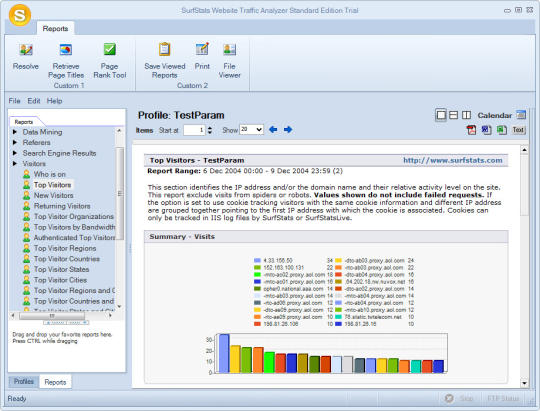Open the File Viewer

229,50
